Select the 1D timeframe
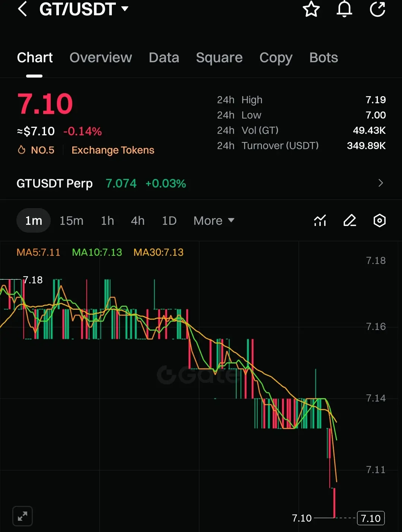The image size is (402, 532). pyautogui.click(x=169, y=221)
